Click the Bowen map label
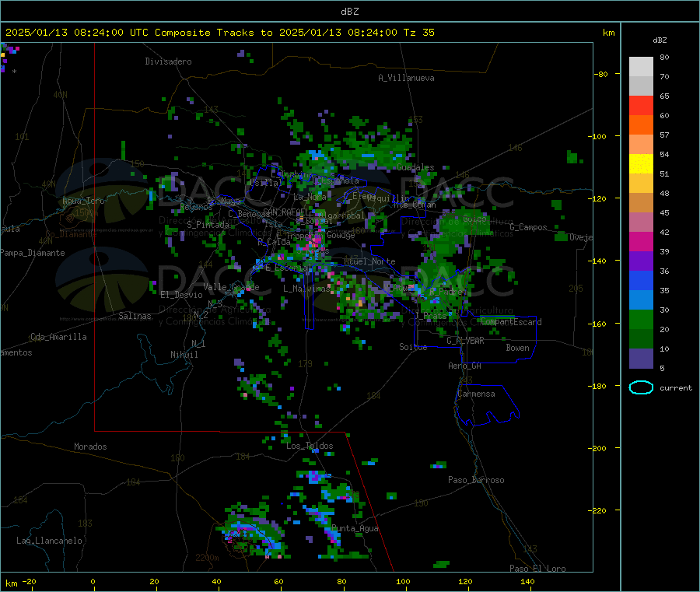700x592 pixels. click(x=517, y=347)
